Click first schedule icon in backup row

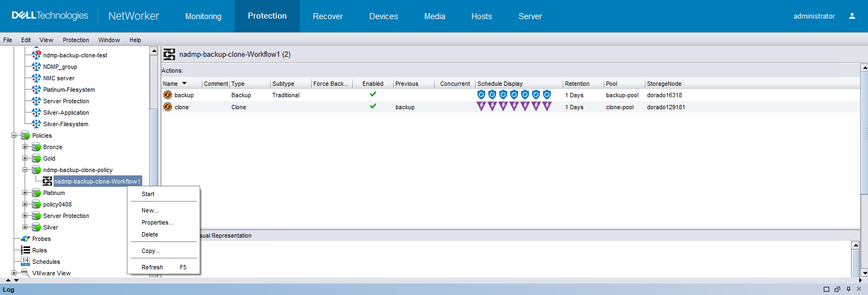tap(481, 95)
